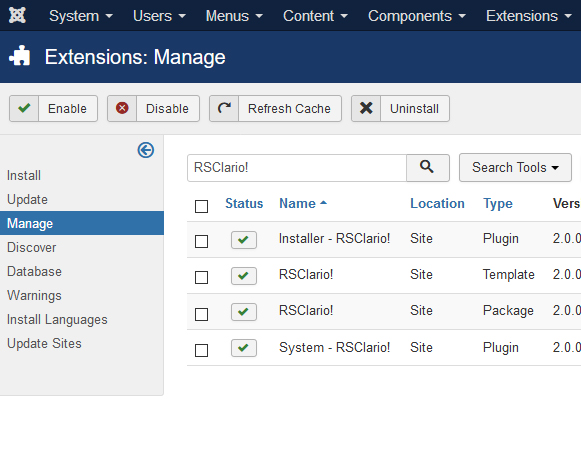This screenshot has height=462, width=581.
Task: Open the Components dropdown menu
Action: [x=417, y=16]
